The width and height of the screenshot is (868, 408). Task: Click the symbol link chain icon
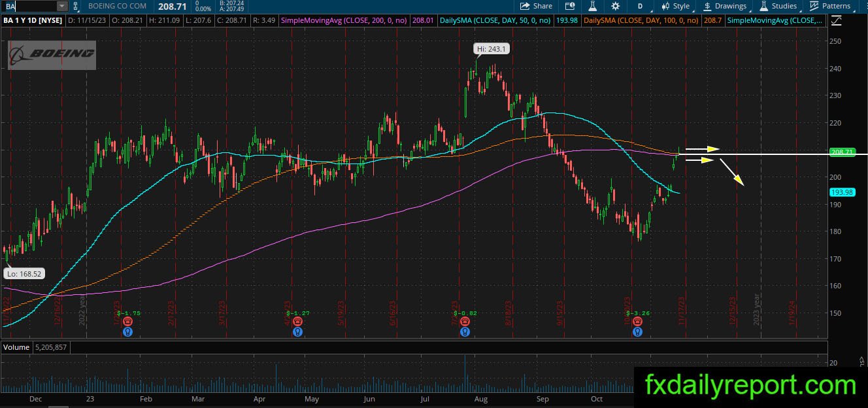(x=76, y=6)
